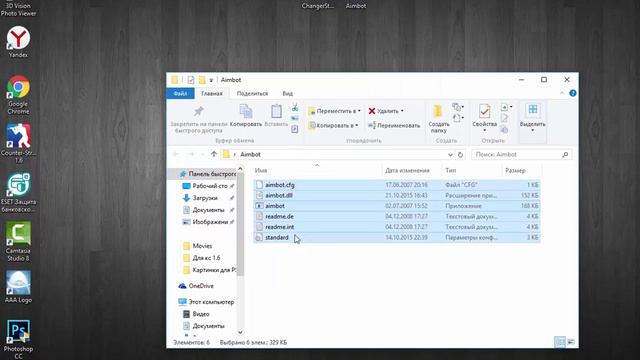640x360 pixels.
Task: Click the refresh icon next to address bar
Action: [460, 155]
